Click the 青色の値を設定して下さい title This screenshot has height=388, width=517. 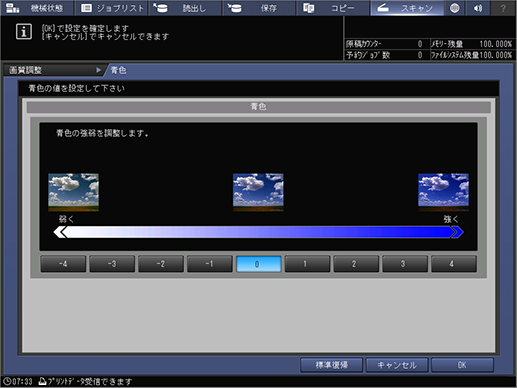pos(76,88)
